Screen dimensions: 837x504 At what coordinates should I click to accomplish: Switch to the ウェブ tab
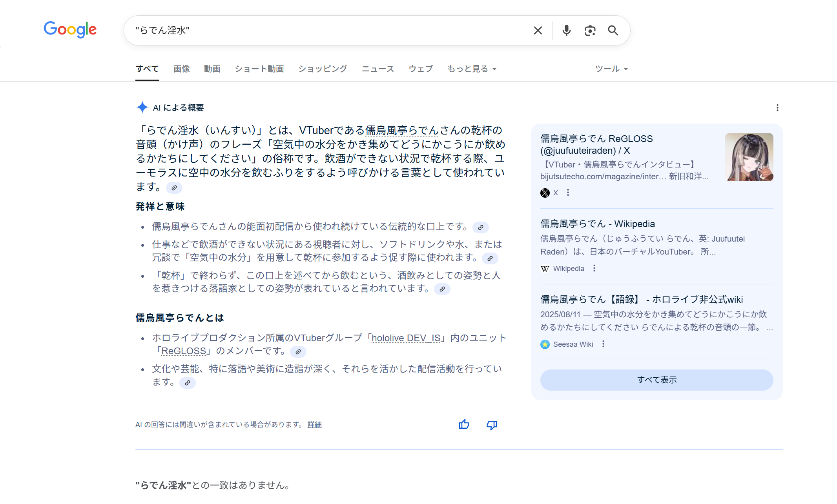[x=421, y=69]
